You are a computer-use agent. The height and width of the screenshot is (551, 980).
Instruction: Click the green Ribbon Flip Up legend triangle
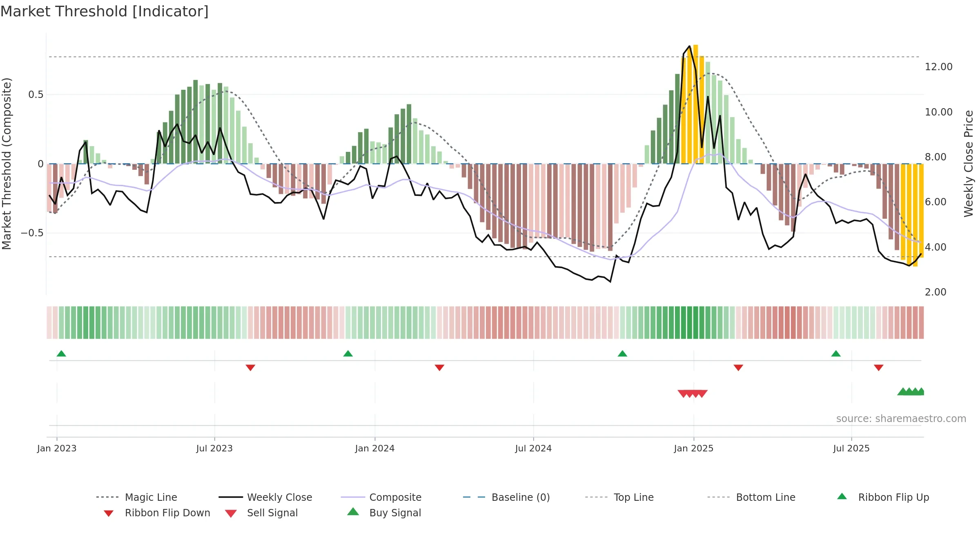(x=842, y=496)
